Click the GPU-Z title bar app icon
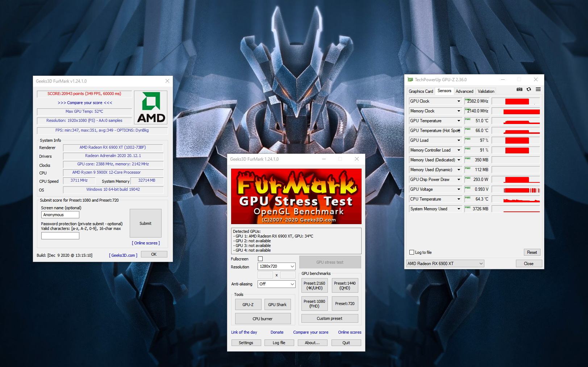The image size is (588, 367). click(410, 79)
